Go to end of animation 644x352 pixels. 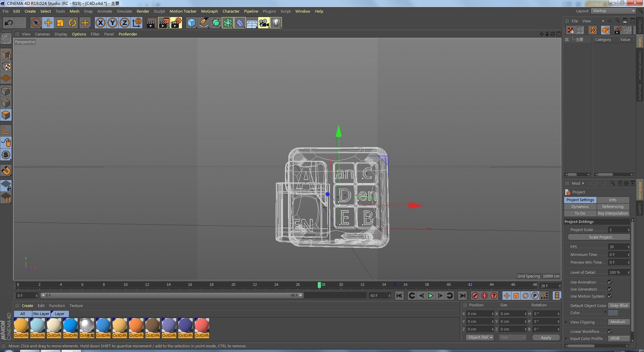point(462,296)
